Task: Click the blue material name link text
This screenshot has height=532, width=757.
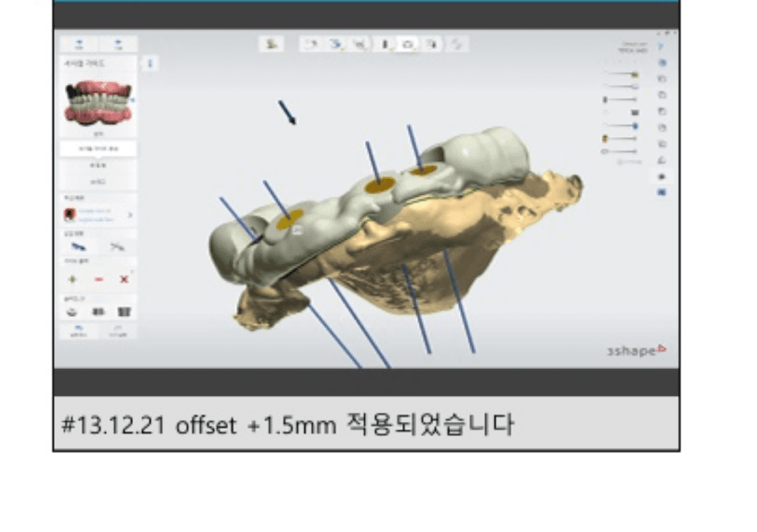Action: pyautogui.click(x=96, y=215)
